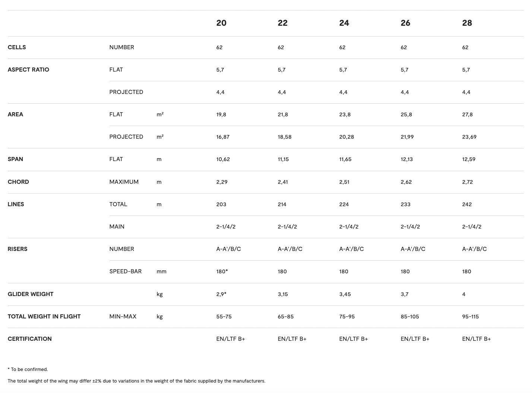Click the TOTAL WEIGHT IN FLIGHT label
The image size is (532, 393).
[44, 317]
